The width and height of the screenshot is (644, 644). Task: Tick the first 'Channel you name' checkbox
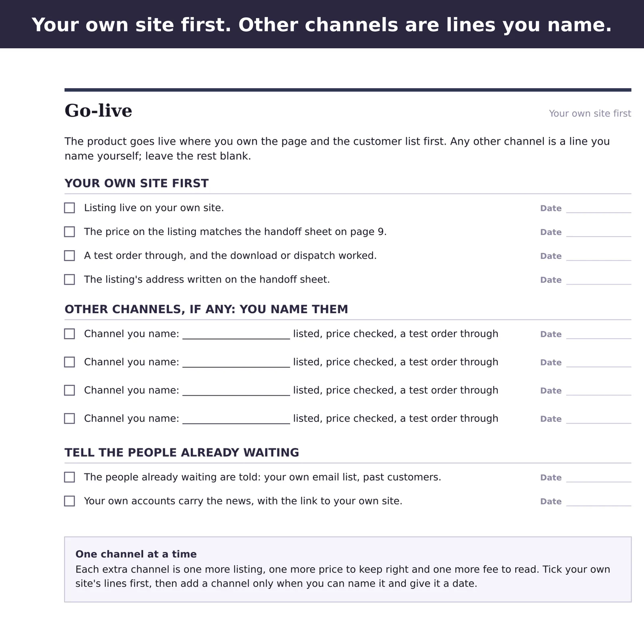point(69,334)
